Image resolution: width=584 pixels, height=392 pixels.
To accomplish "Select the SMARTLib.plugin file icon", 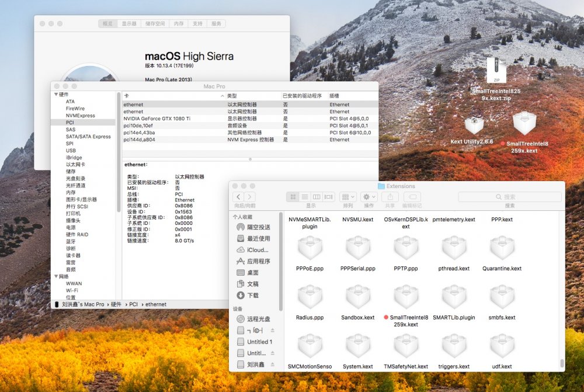I will pos(454,297).
